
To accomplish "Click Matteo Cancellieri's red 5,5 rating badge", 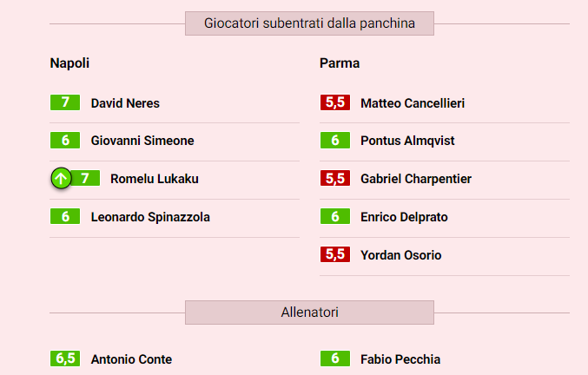I will point(334,102).
